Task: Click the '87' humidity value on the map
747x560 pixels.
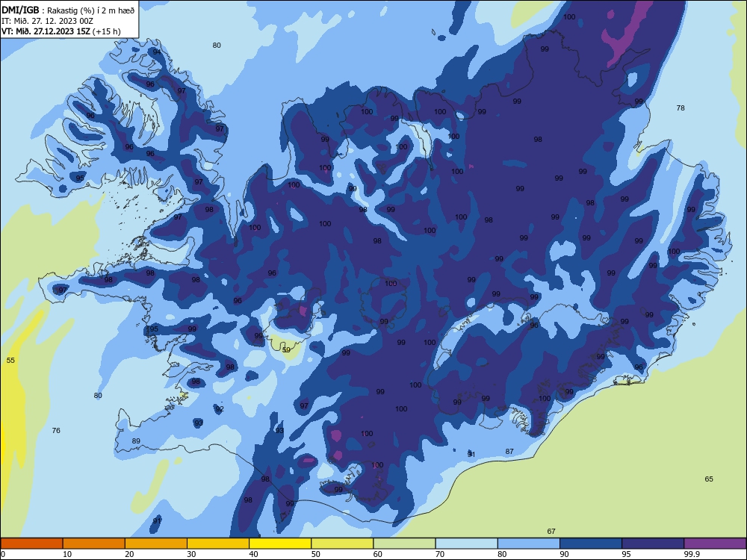Action: pos(509,452)
